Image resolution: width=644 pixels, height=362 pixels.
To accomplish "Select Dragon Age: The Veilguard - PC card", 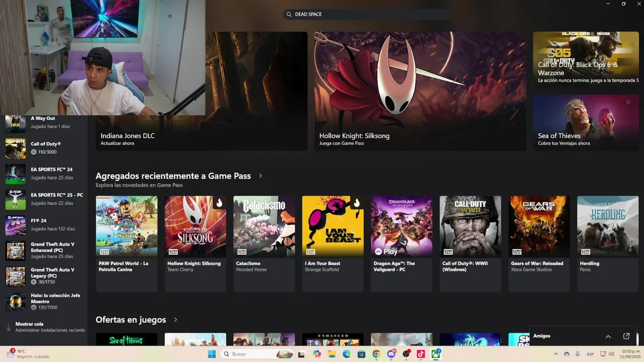I will tap(401, 244).
